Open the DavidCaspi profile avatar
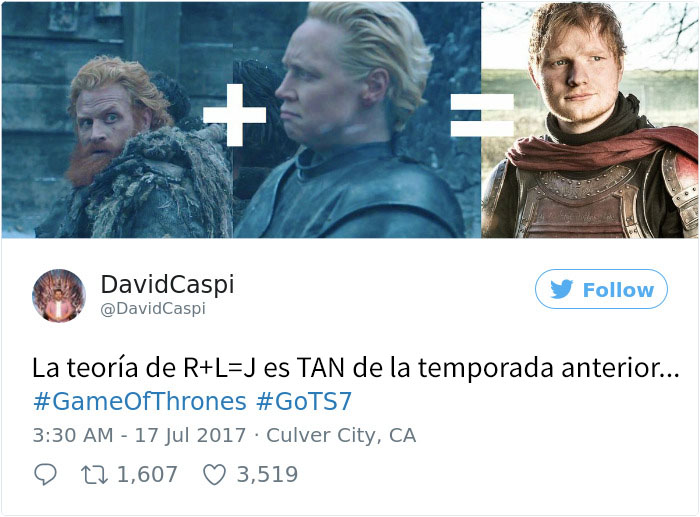The width and height of the screenshot is (700, 517). click(58, 295)
